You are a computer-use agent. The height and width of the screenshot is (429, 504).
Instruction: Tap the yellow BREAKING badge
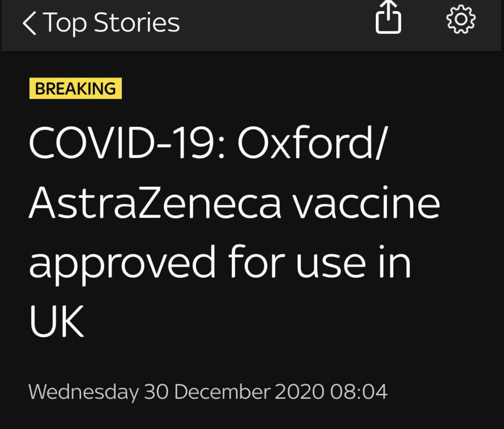76,88
